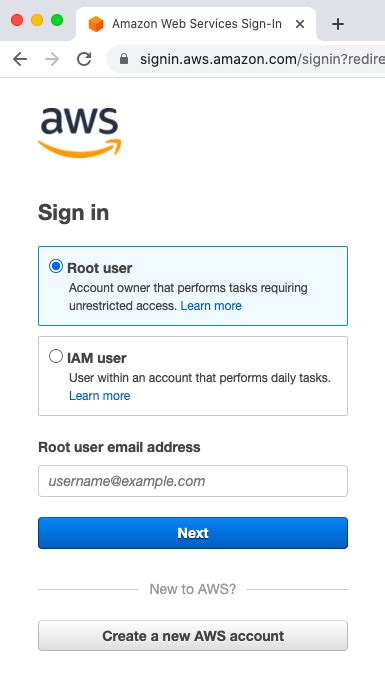The height and width of the screenshot is (681, 385).
Task: Switch to Amazon Web Services Sign-In tab
Action: (196, 24)
